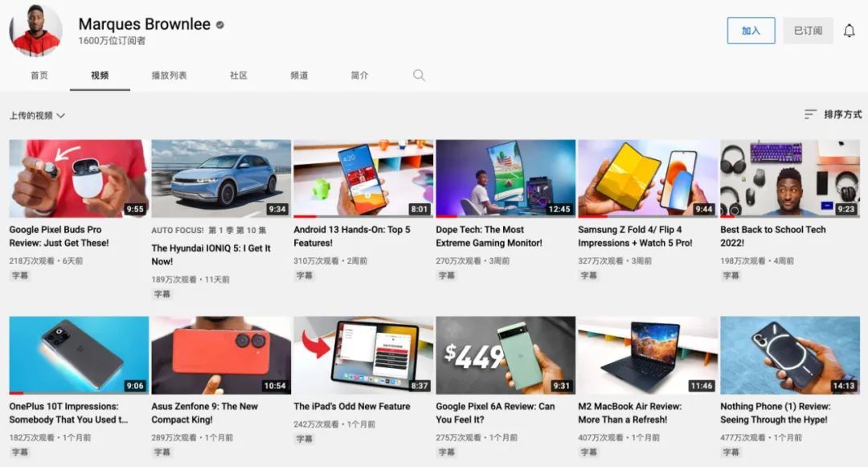This screenshot has width=868, height=467.
Task: Click the 12:45 duration on gaming monitor thumbnail
Action: 559,209
